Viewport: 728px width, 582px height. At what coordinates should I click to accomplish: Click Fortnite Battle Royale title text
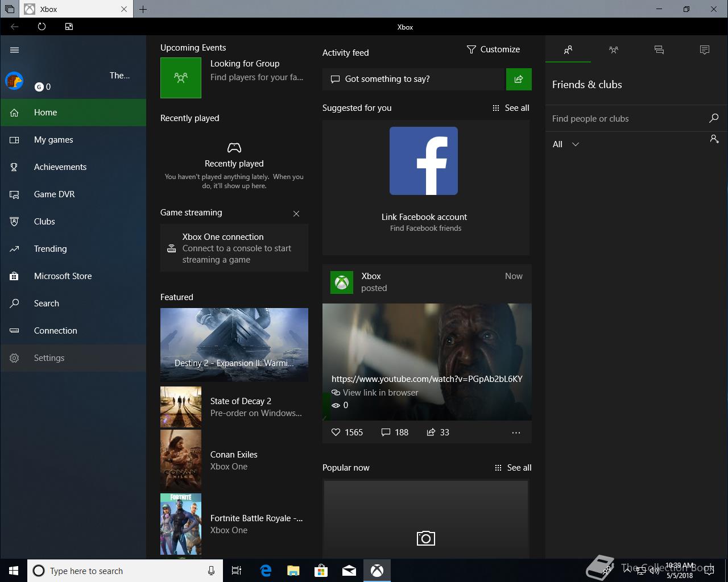click(257, 518)
